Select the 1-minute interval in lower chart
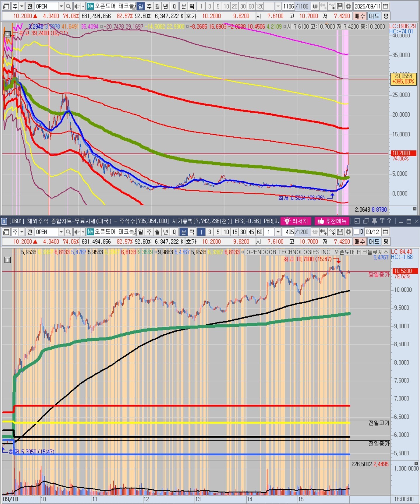The height and width of the screenshot is (504, 420). coord(201,232)
